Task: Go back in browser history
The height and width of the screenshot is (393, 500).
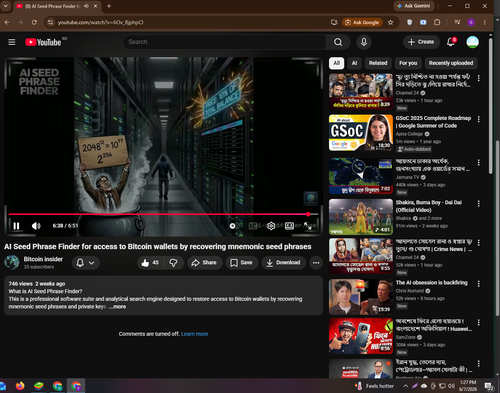Action: click(7, 22)
